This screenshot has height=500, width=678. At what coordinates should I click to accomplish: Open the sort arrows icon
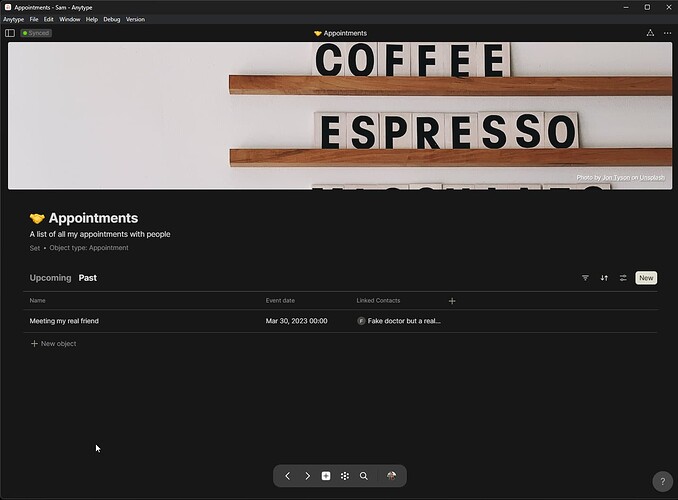click(604, 278)
